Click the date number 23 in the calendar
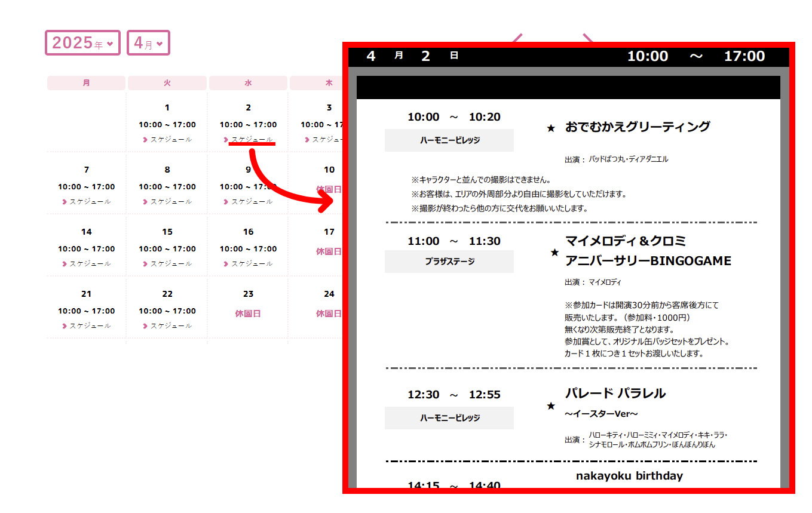 click(x=248, y=294)
